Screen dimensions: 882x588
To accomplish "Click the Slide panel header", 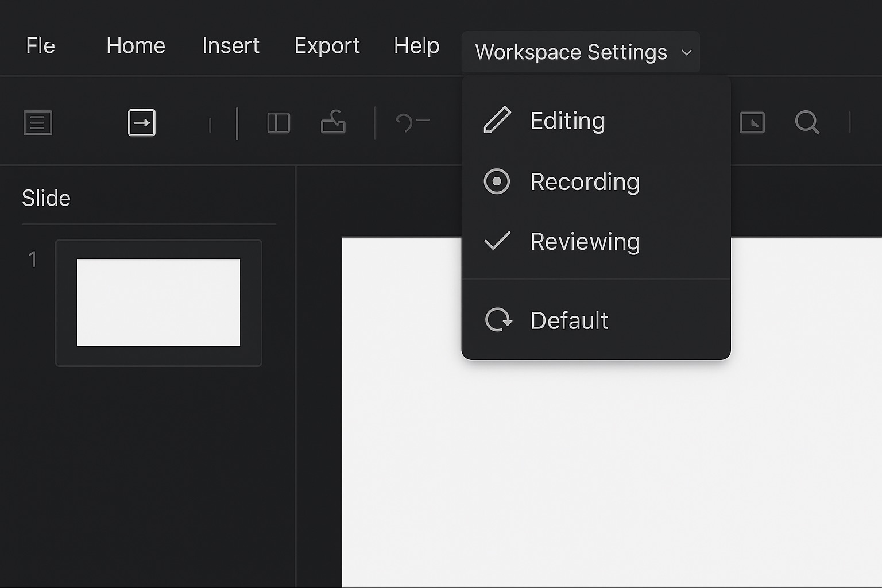I will (x=46, y=198).
